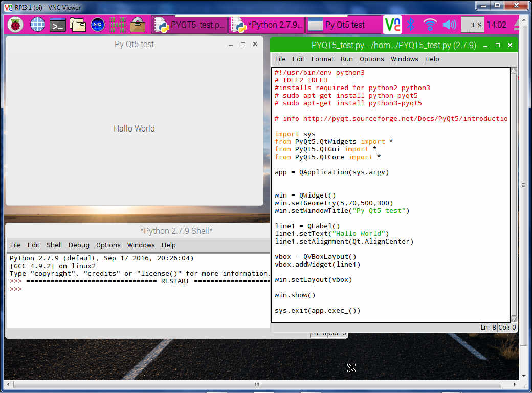This screenshot has height=393, width=532.
Task: Open the Raspberry Pi main menu
Action: (x=15, y=24)
